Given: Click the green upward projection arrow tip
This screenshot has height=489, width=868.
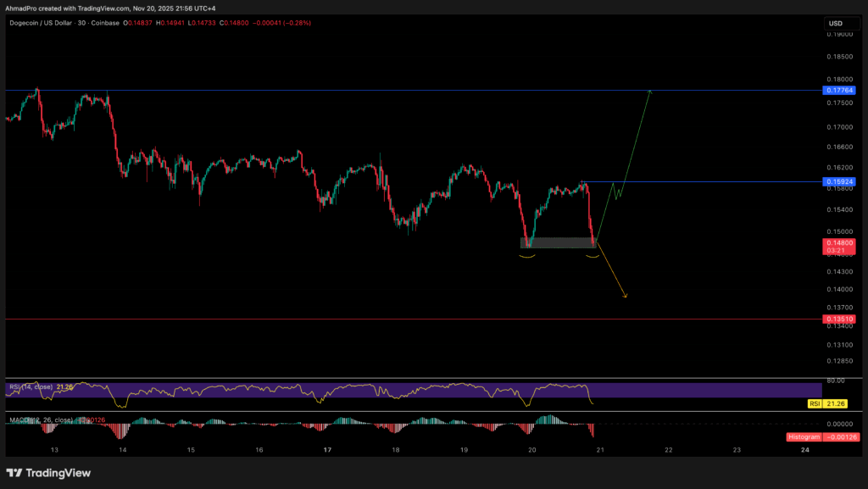Looking at the screenshot, I should 650,90.
